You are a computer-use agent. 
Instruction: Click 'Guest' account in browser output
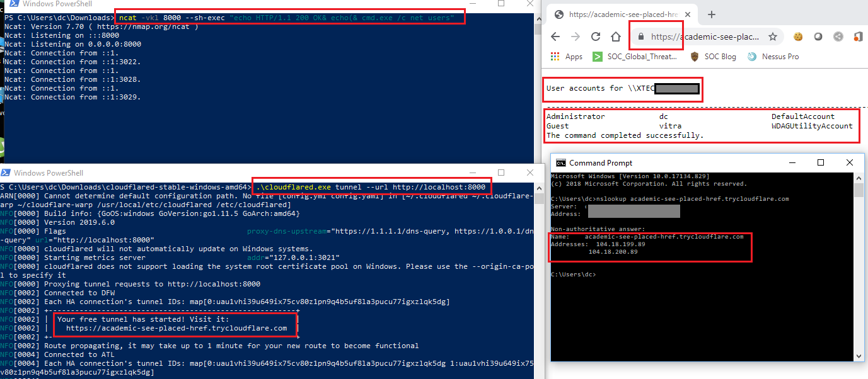click(x=558, y=126)
